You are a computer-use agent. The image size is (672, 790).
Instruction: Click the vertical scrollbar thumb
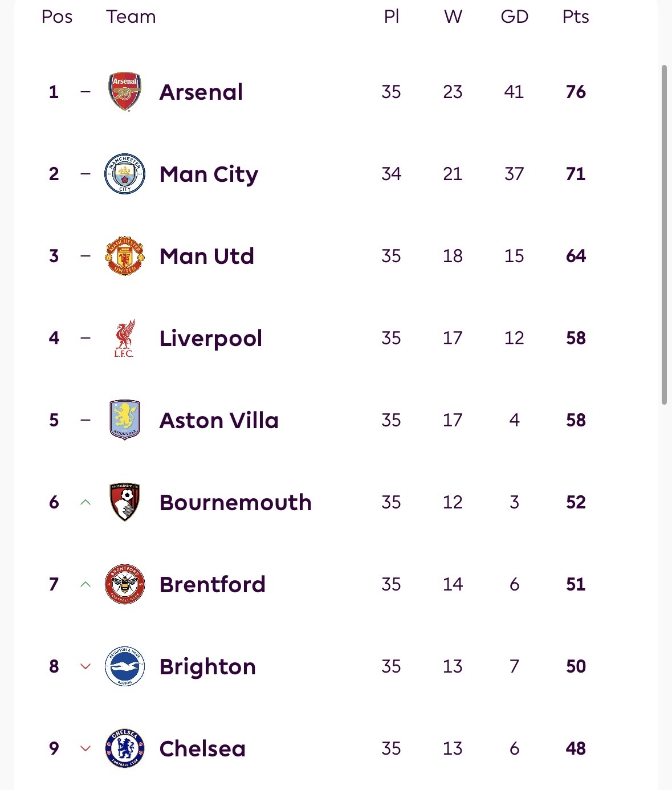(664, 235)
